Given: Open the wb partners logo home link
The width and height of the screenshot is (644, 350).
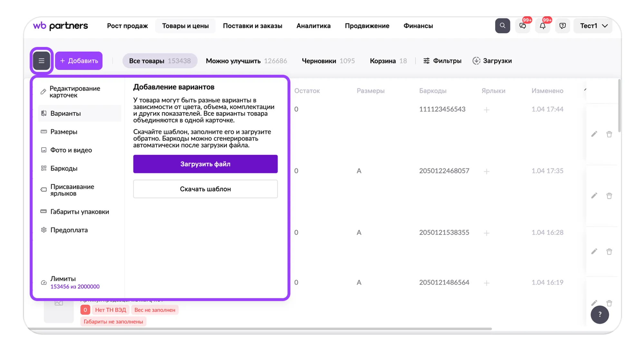Looking at the screenshot, I should pos(60,25).
